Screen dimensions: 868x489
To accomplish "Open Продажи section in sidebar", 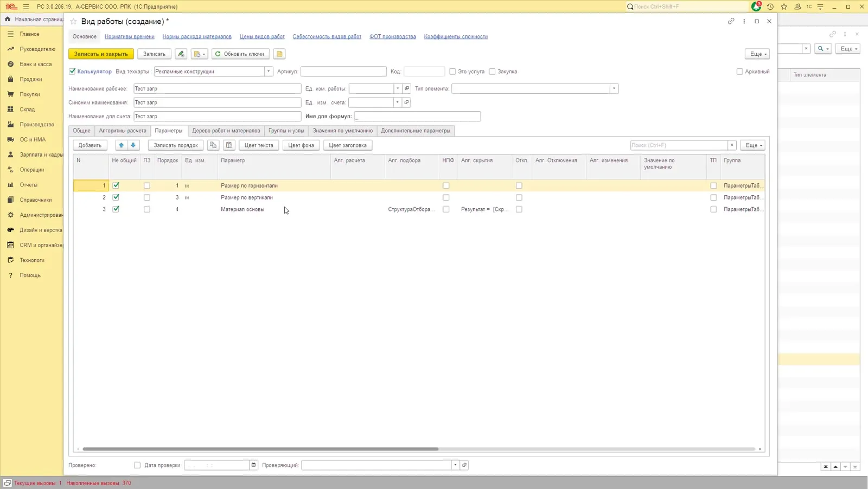I will tap(31, 79).
